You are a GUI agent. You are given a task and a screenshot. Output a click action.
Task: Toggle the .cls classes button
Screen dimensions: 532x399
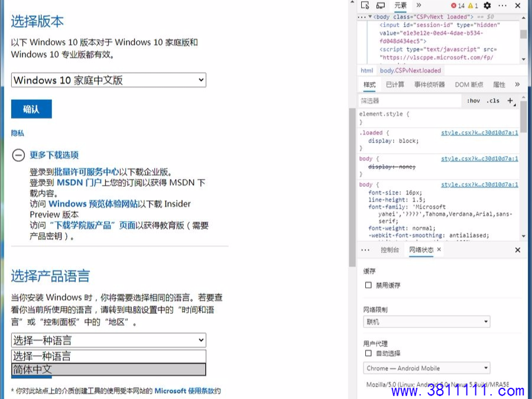493,100
